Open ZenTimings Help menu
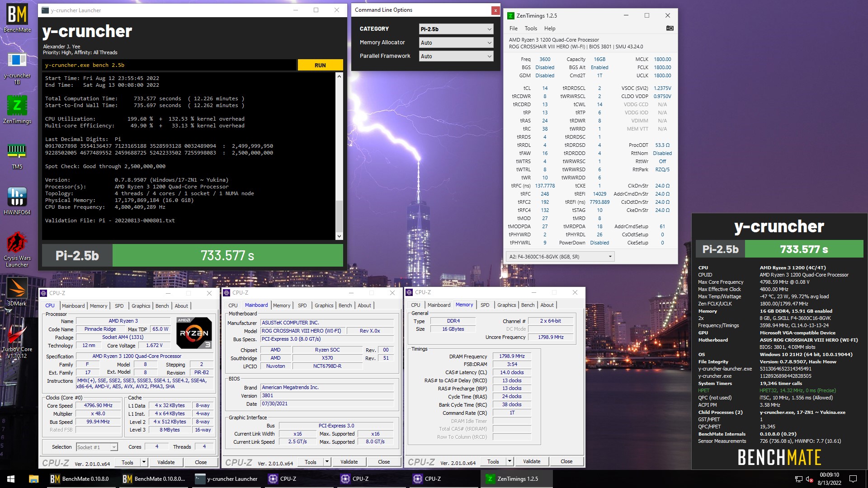The width and height of the screenshot is (868, 488). tap(550, 28)
